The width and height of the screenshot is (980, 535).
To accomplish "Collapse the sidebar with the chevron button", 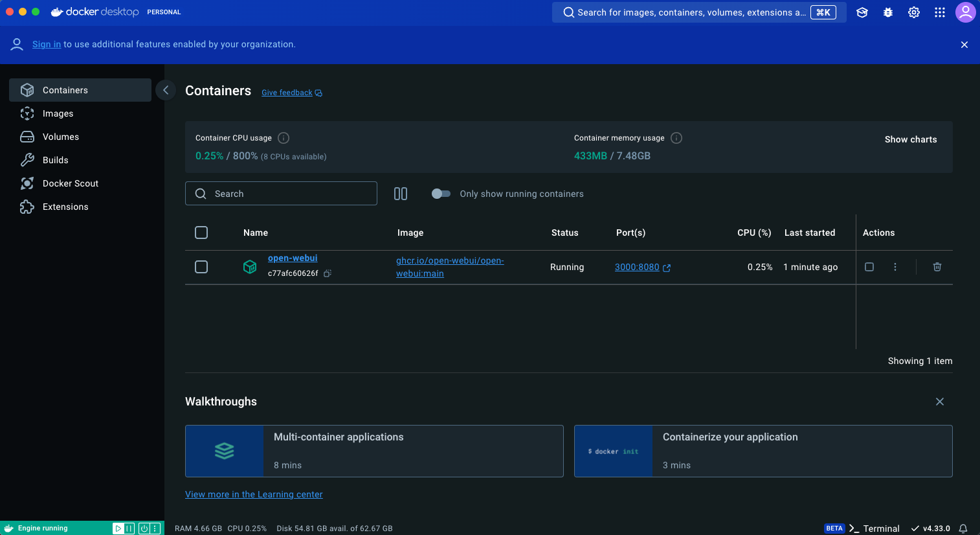I will coord(166,90).
